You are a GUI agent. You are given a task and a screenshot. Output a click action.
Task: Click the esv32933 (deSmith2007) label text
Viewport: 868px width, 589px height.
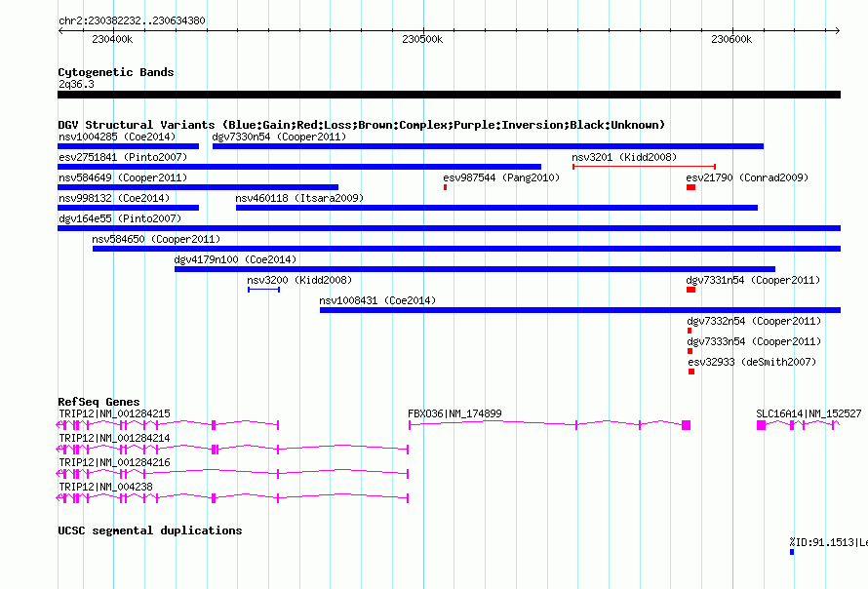pos(752,362)
